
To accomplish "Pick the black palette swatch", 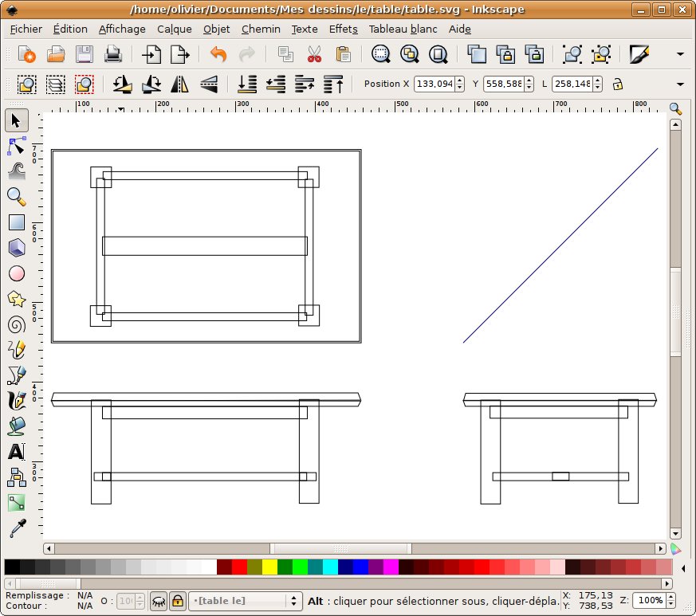I will (12, 567).
